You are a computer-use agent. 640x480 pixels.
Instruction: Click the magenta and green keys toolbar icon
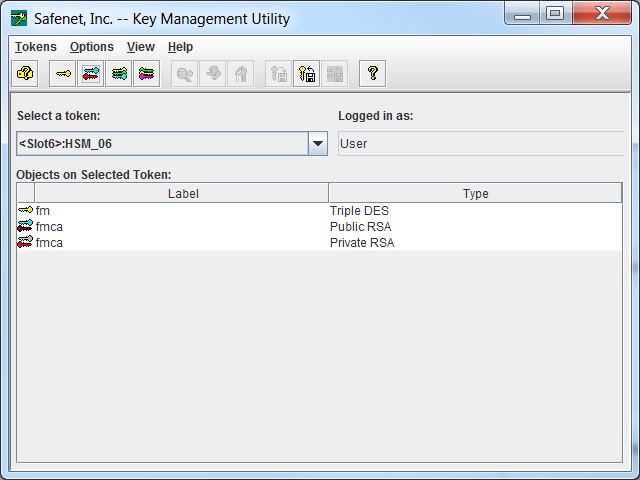coord(147,74)
